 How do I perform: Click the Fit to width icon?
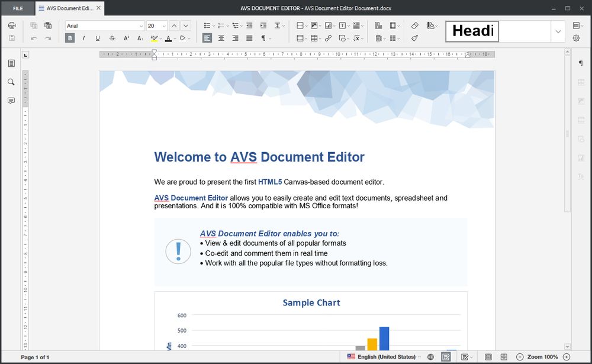[504, 357]
